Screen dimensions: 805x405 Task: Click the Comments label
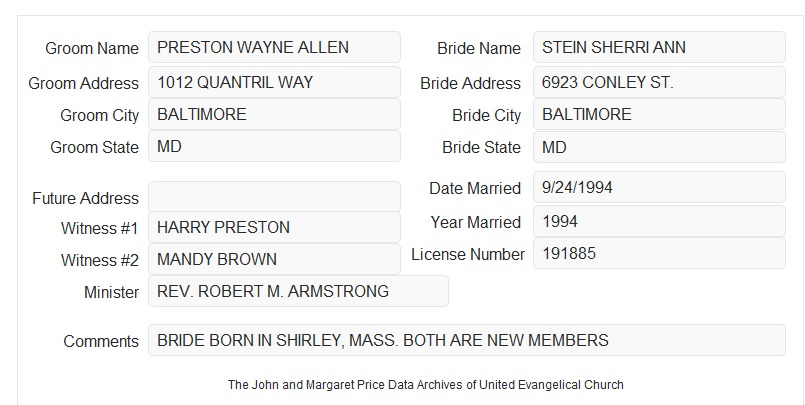(x=101, y=341)
